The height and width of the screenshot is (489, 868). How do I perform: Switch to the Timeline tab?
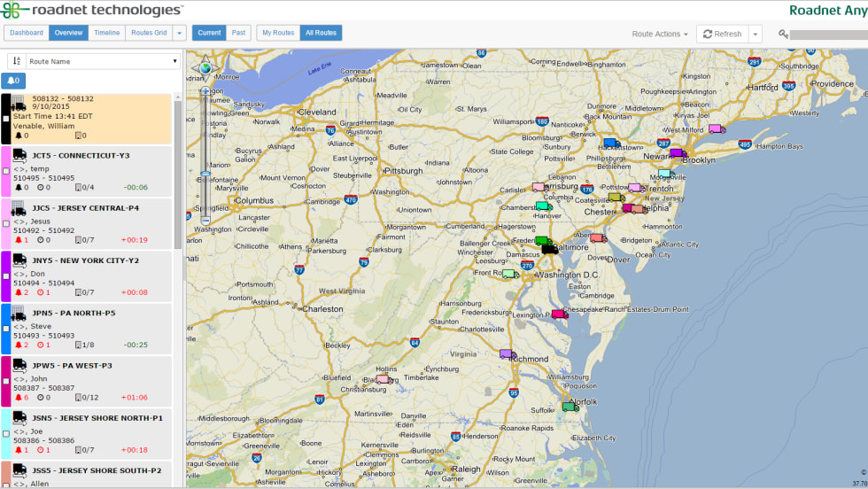tap(106, 33)
